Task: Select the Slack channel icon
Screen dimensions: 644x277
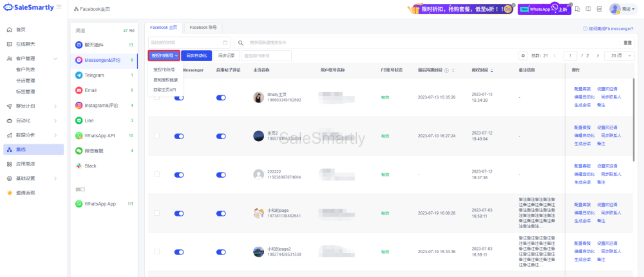Action: [x=79, y=166]
